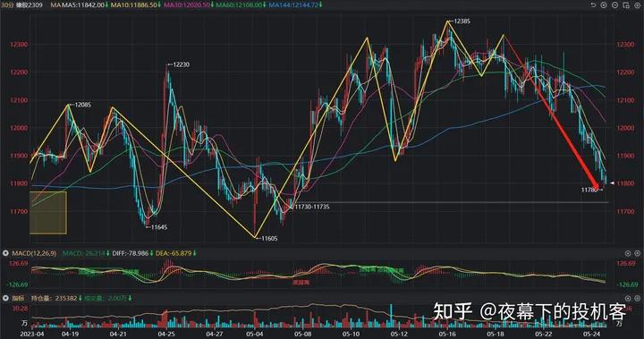Click the 11645 low price annotation
The width and height of the screenshot is (644, 339).
[x=159, y=227]
